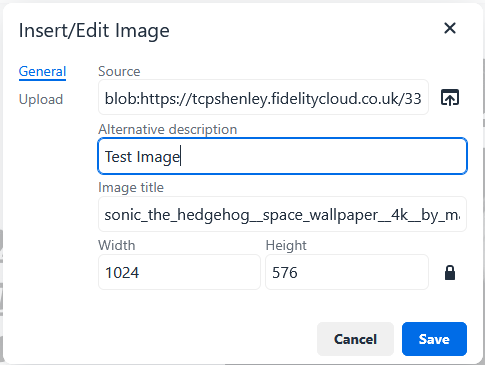
Task: Click the Insert/Edit Image dialog heading
Action: coord(94,31)
